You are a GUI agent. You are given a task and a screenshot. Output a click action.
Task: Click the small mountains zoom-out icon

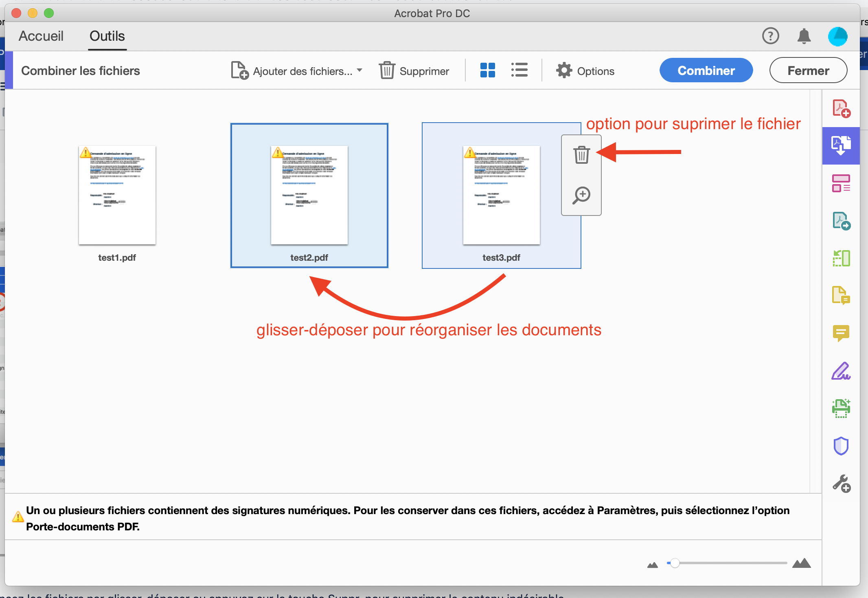click(653, 565)
